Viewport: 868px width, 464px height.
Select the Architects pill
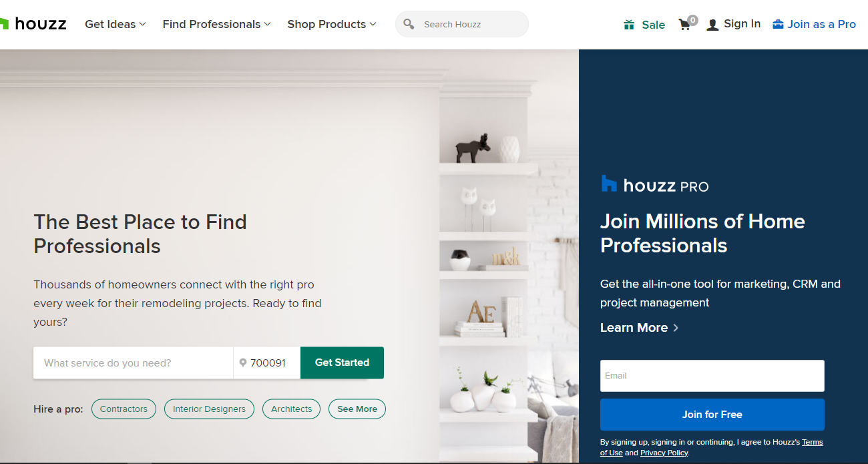pyautogui.click(x=291, y=409)
